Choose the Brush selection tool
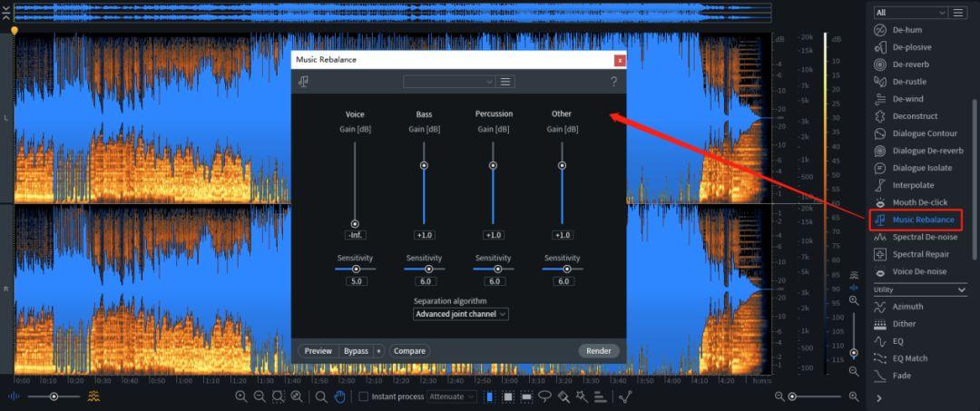The width and height of the screenshot is (980, 411). pos(563,396)
